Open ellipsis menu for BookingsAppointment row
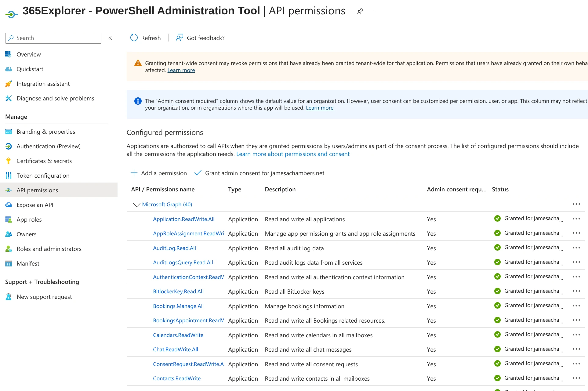 coord(576,320)
